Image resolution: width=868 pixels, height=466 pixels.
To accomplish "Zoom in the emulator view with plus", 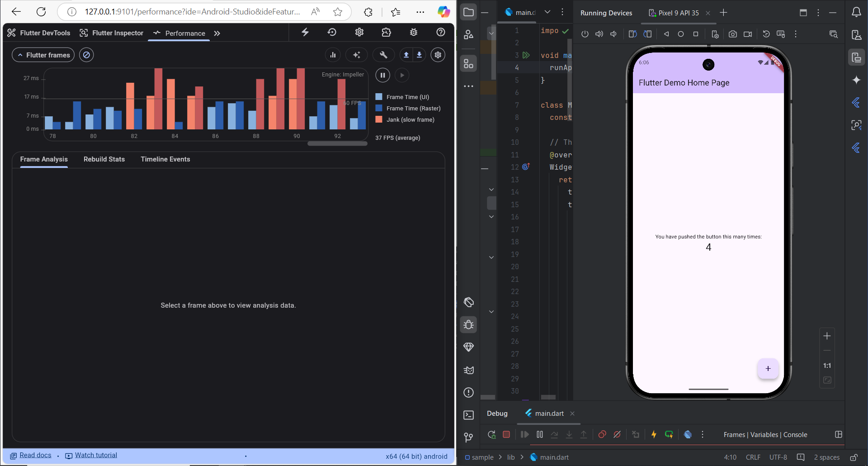I will click(827, 336).
